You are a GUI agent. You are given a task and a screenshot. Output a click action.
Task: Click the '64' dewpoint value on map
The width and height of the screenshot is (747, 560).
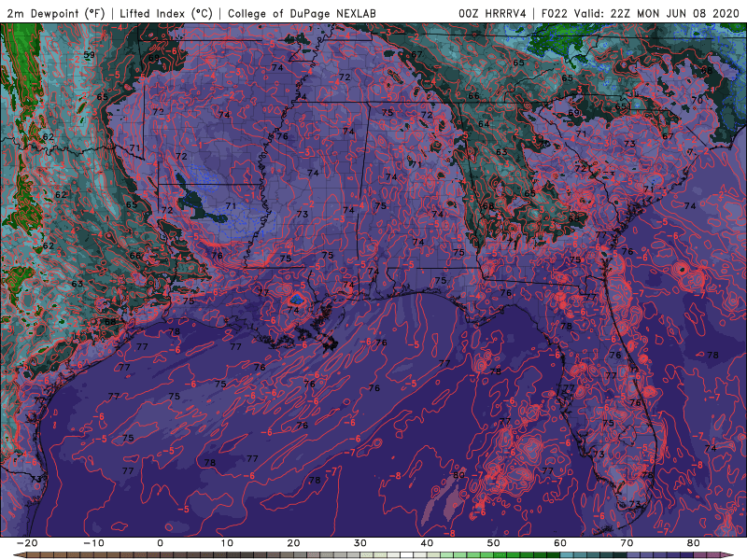tap(484, 124)
